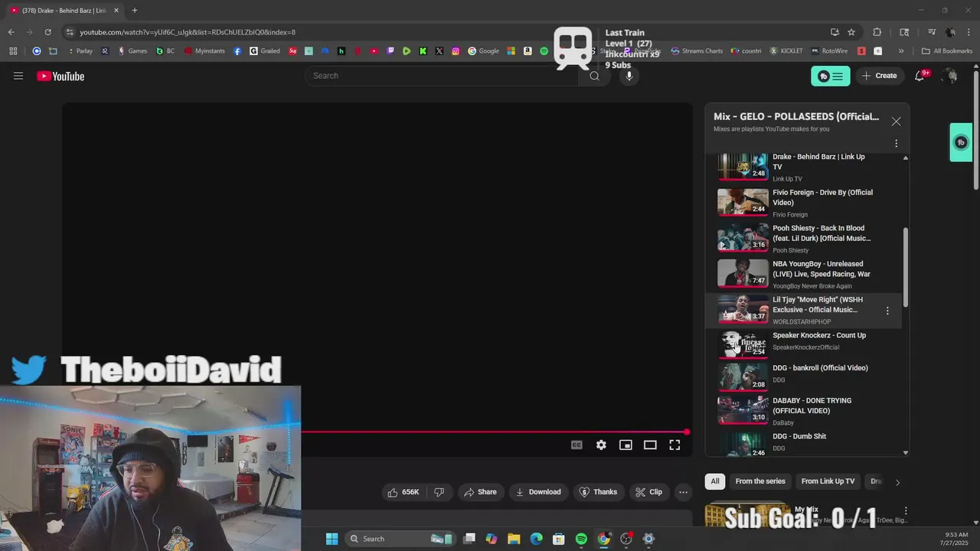Reload the page in Chrome

[x=47, y=32]
